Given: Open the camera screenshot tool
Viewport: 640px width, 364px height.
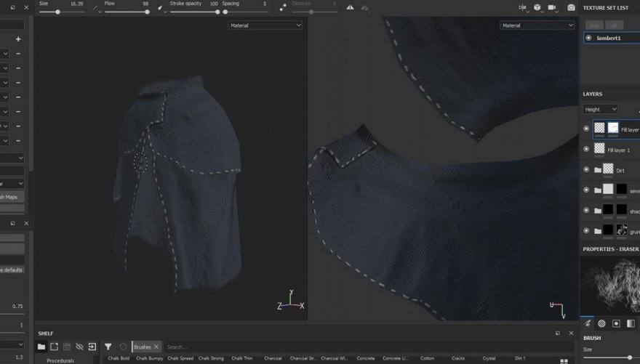Looking at the screenshot, I should pos(571,7).
